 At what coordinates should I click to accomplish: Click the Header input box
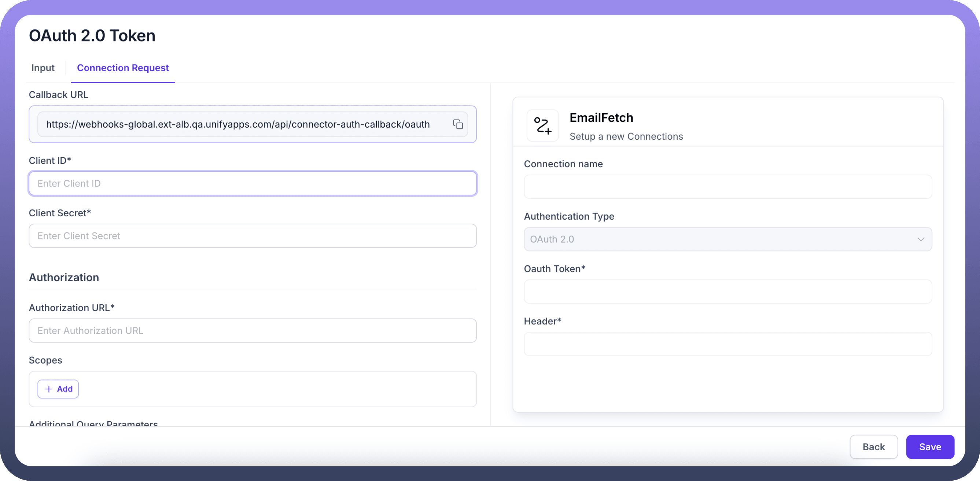point(728,344)
